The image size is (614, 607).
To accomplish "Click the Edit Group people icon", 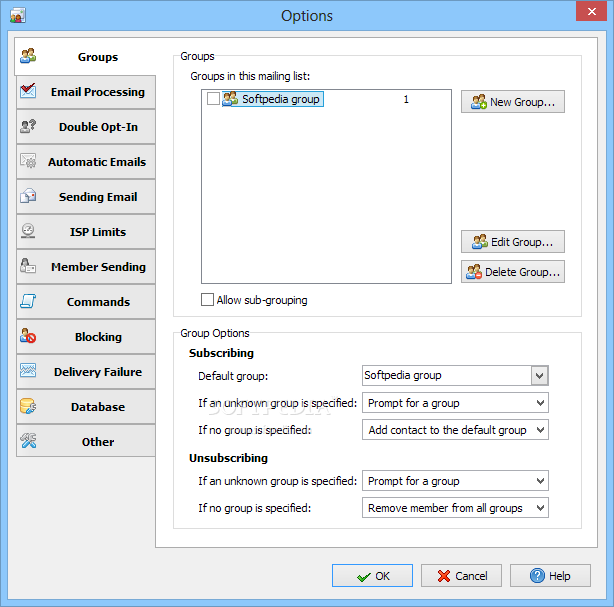I will tap(480, 242).
